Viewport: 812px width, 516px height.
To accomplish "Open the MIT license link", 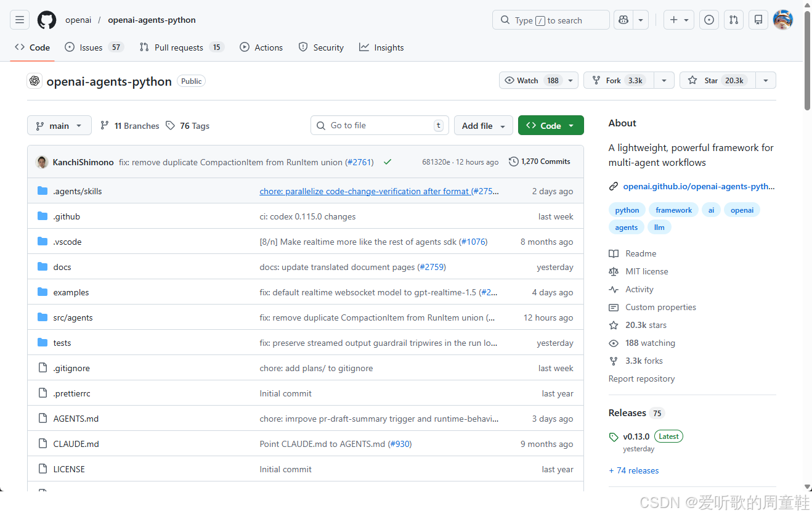I will click(x=638, y=271).
